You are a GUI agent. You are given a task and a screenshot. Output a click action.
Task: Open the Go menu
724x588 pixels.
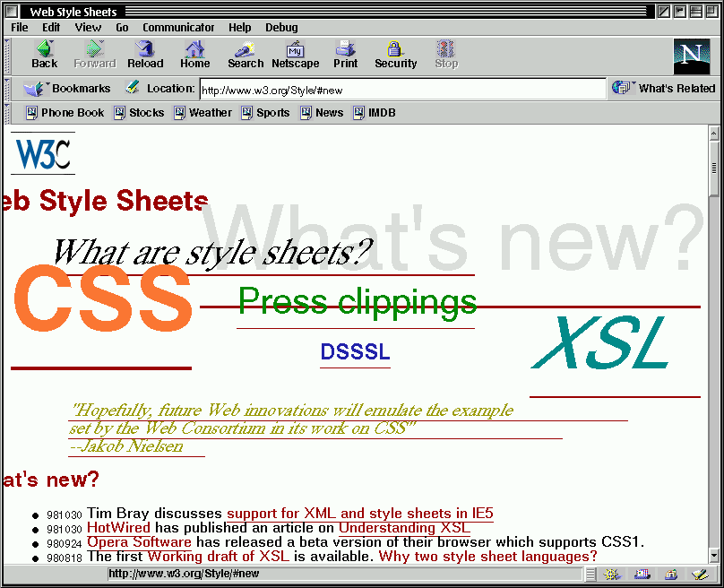pyautogui.click(x=122, y=27)
